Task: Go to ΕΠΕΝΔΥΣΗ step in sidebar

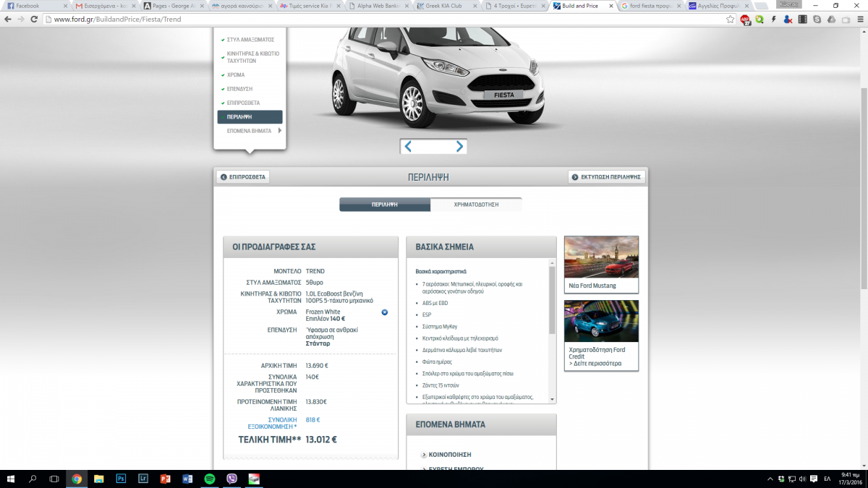Action: coord(239,88)
